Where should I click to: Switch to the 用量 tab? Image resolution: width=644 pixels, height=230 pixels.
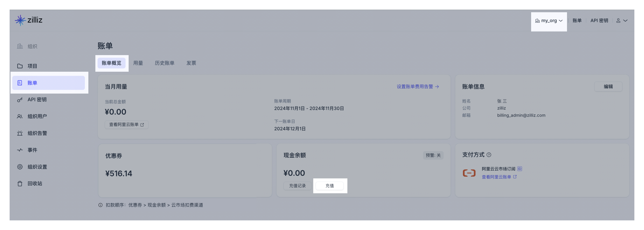[138, 63]
